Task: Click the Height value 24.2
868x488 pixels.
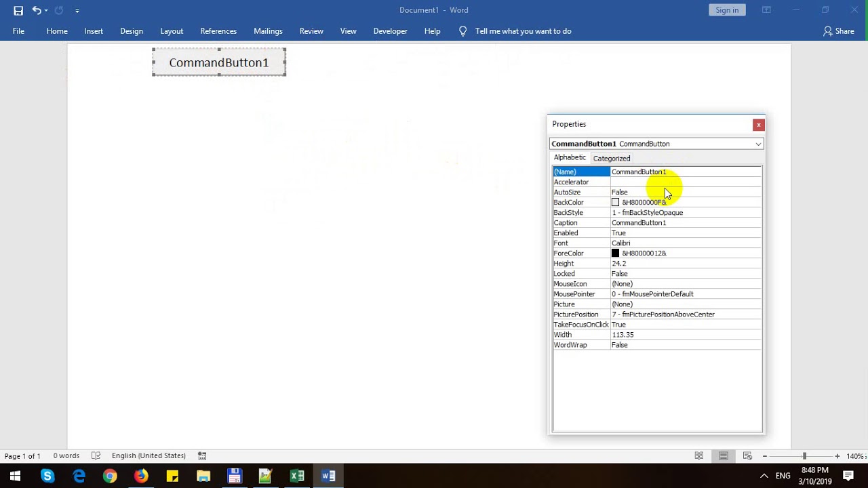Action: [619, 264]
